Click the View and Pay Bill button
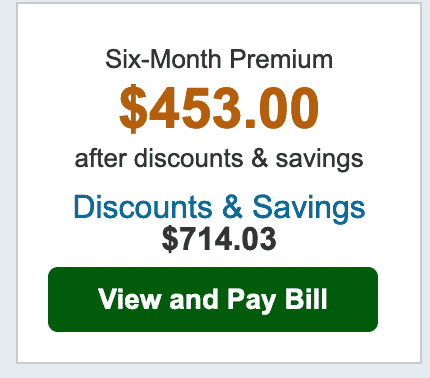The image size is (430, 378). tap(213, 299)
